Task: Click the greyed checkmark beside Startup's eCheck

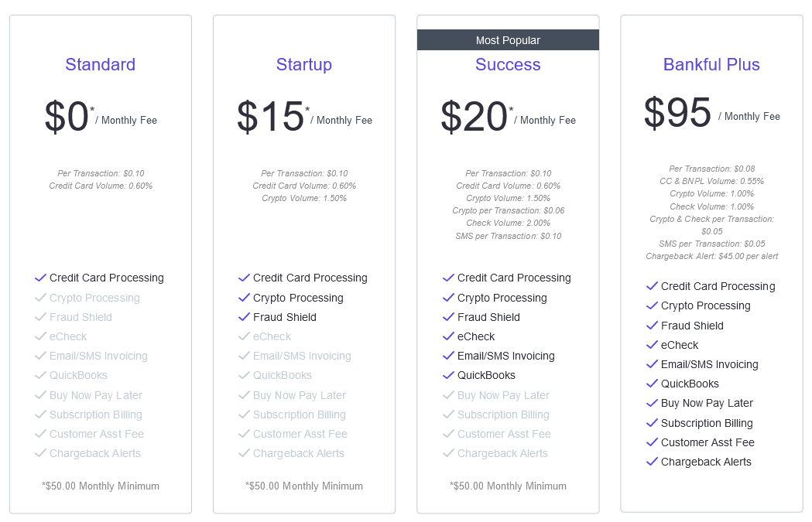Action: pyautogui.click(x=244, y=336)
